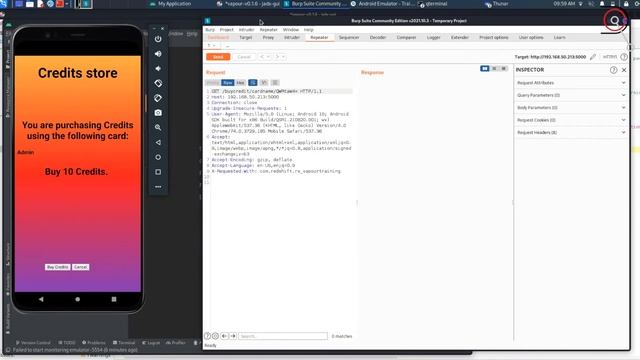Screen dimensions: 640x360
Task: Toggle the \n non-printable characters button
Action: coord(264,82)
